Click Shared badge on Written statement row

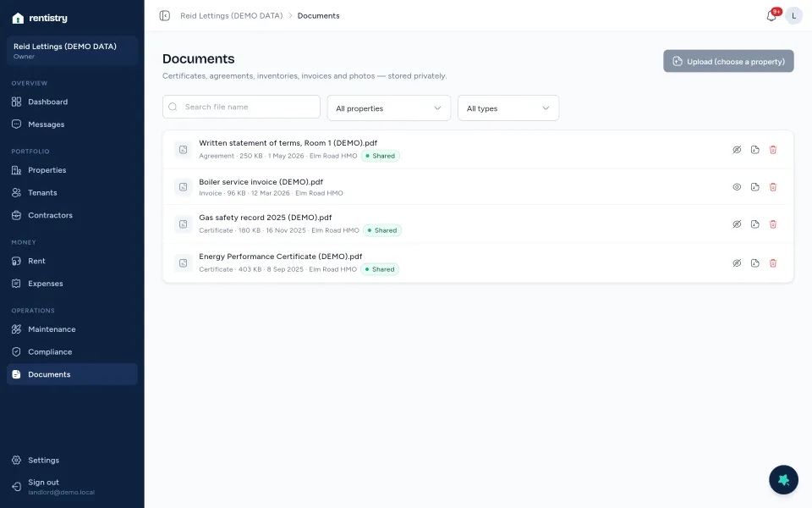click(380, 156)
